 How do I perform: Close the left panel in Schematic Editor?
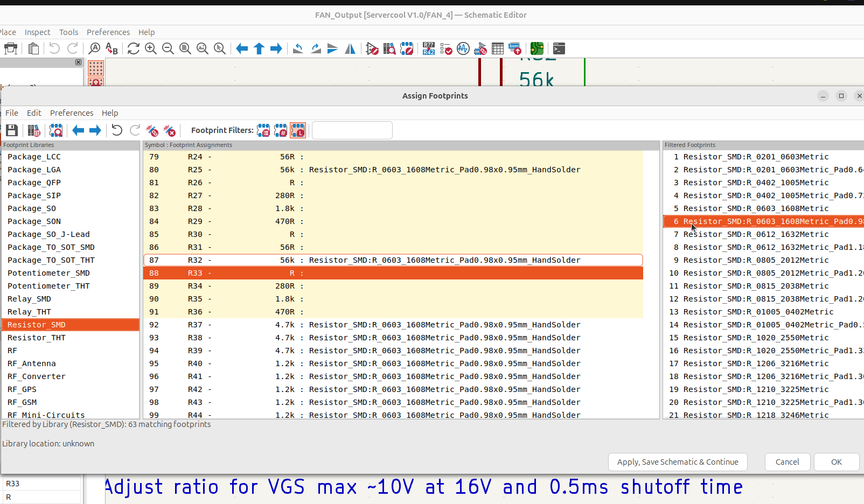click(x=78, y=62)
